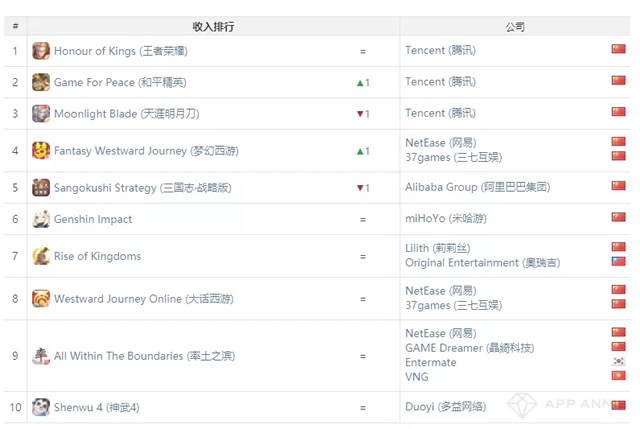Click the 收入排行 column header
640x429 pixels.
click(x=214, y=26)
